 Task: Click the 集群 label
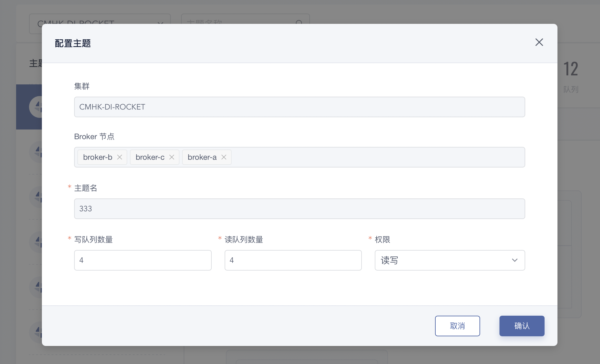click(x=82, y=86)
